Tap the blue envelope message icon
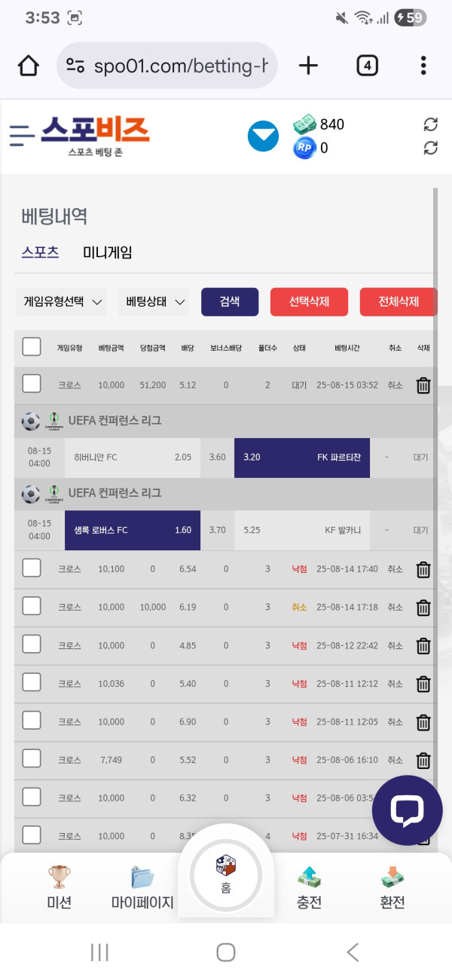 pyautogui.click(x=264, y=136)
